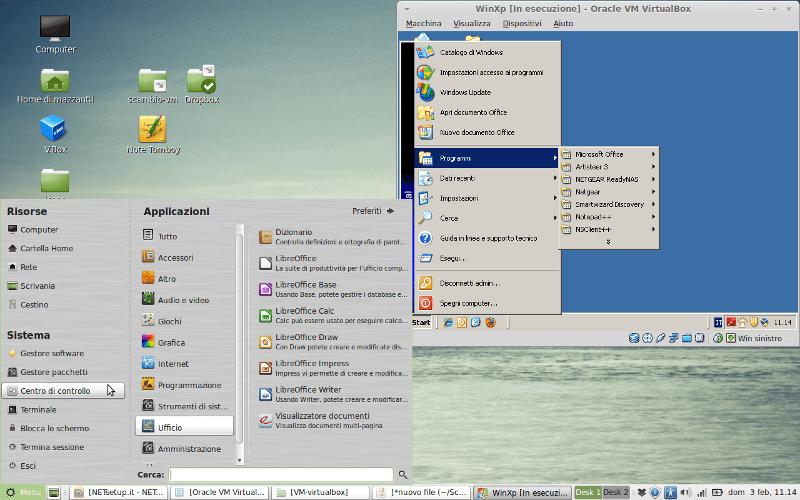Image resolution: width=800 pixels, height=500 pixels.
Task: Launch Visualizzatore documenti
Action: (x=333, y=420)
